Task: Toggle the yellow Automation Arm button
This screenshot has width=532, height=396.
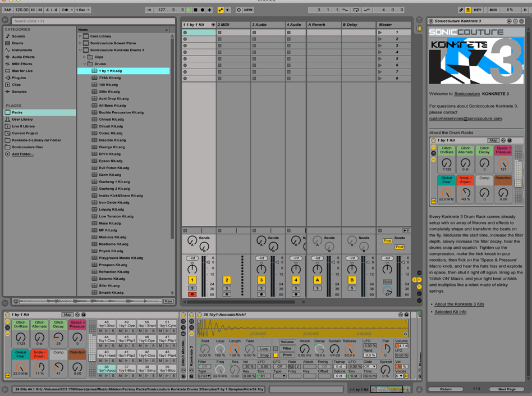Action: tap(221, 10)
